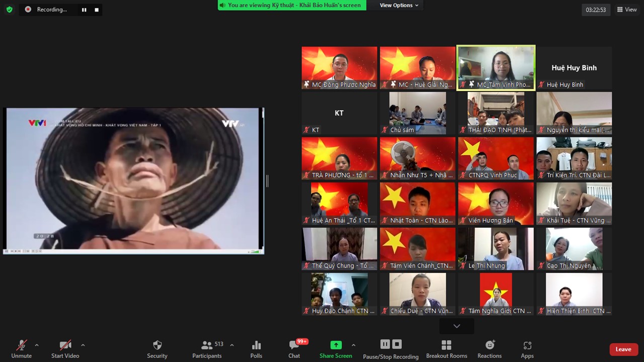Select Huệ Huy Bình participant tile
Viewport: 644px width, 362px height.
pyautogui.click(x=574, y=68)
